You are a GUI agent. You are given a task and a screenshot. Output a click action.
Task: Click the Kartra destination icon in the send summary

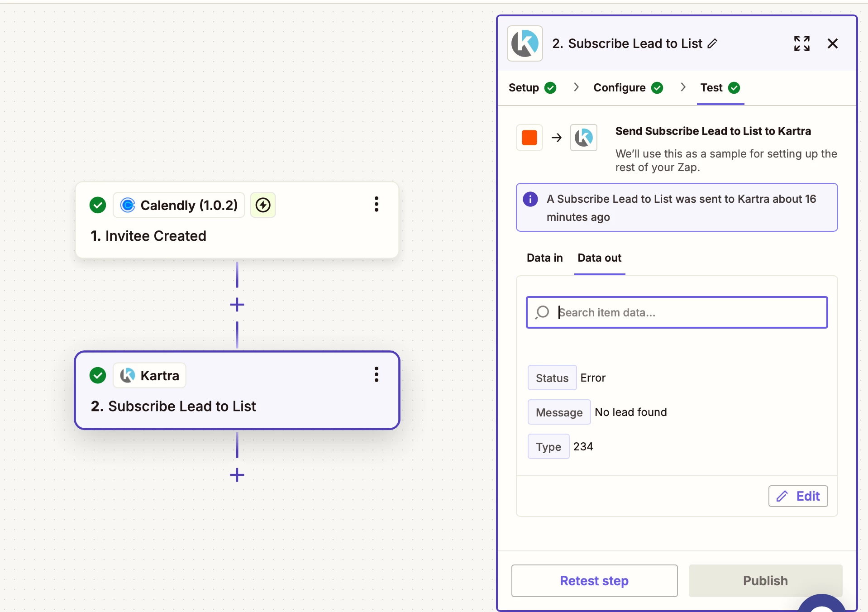coord(583,138)
